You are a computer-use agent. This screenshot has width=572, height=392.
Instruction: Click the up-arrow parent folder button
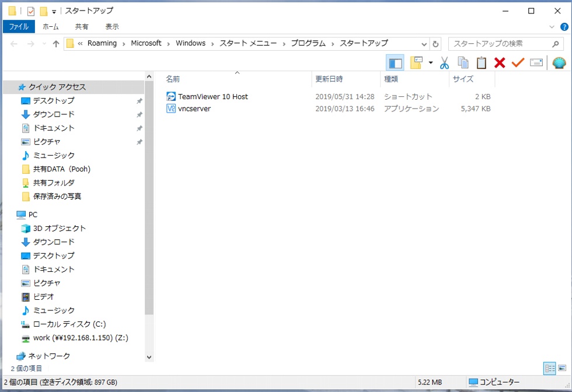(56, 44)
